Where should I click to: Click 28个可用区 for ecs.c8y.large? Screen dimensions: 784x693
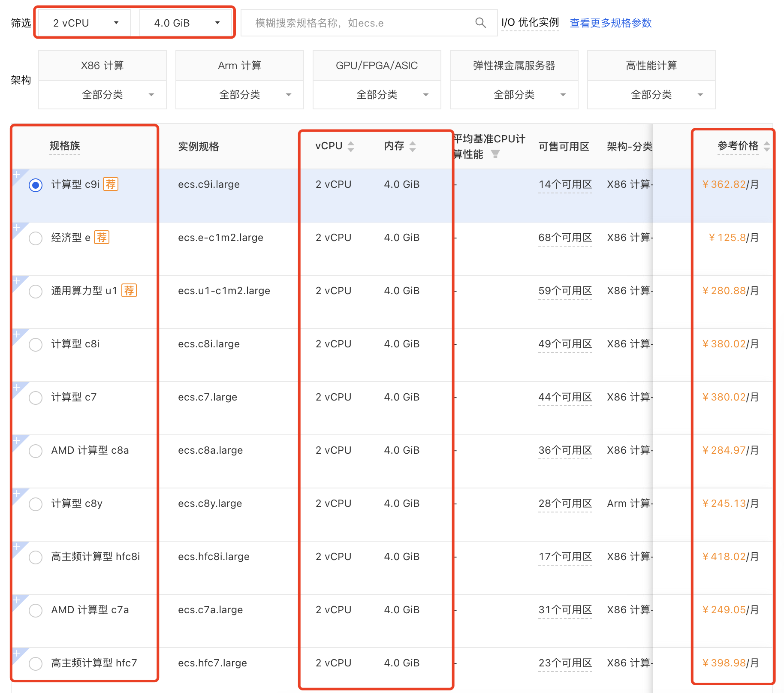(x=565, y=503)
